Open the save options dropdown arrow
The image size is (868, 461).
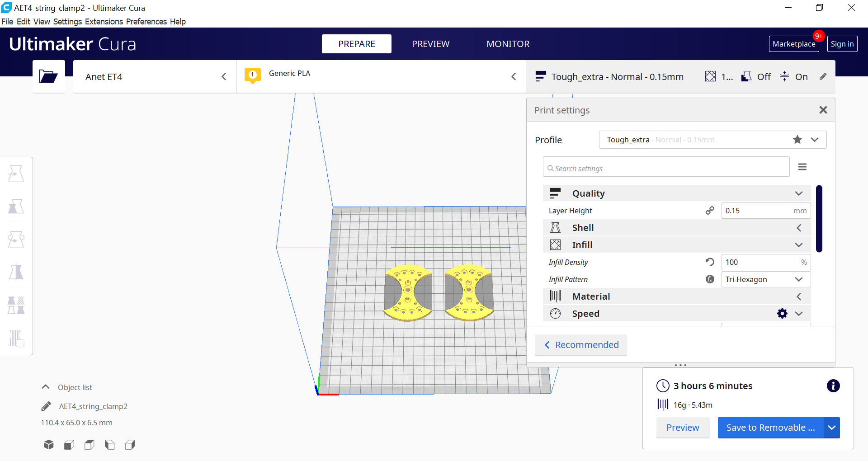pyautogui.click(x=832, y=428)
